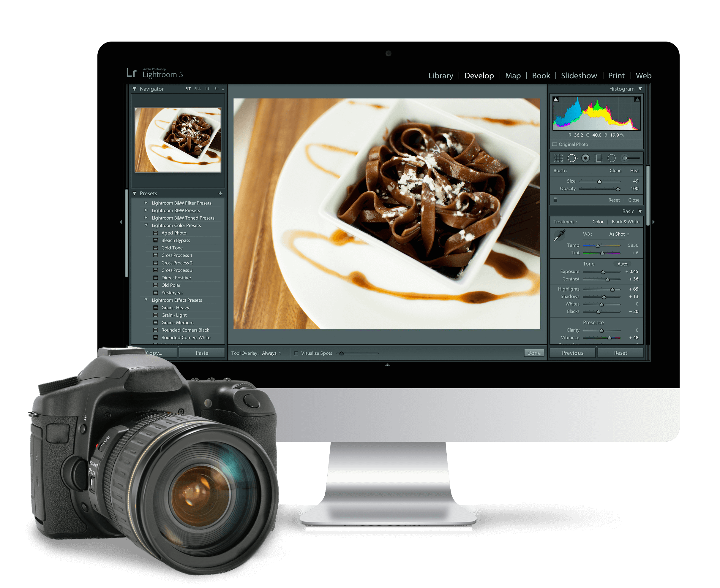Screen dimensions: 720x588
Task: Toggle the spot removal panel switch
Action: [x=555, y=200]
